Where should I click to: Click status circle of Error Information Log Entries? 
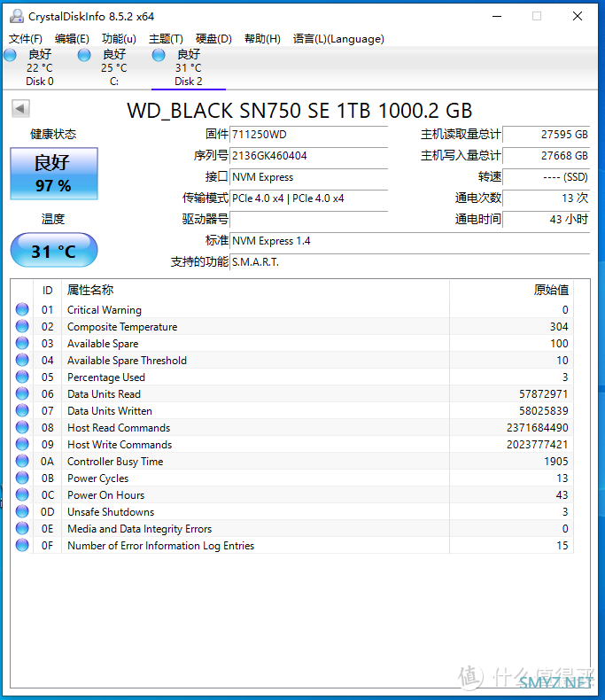(x=22, y=545)
